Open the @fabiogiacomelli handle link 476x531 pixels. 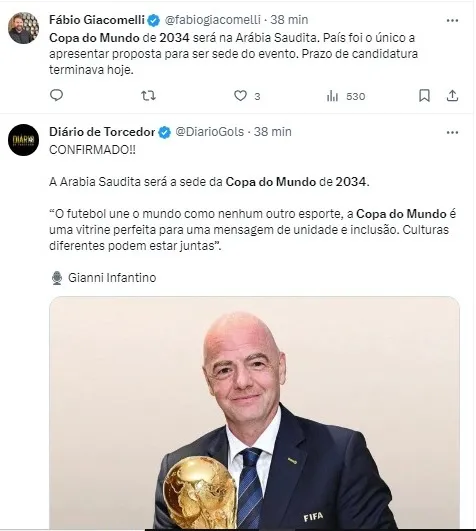pos(213,20)
